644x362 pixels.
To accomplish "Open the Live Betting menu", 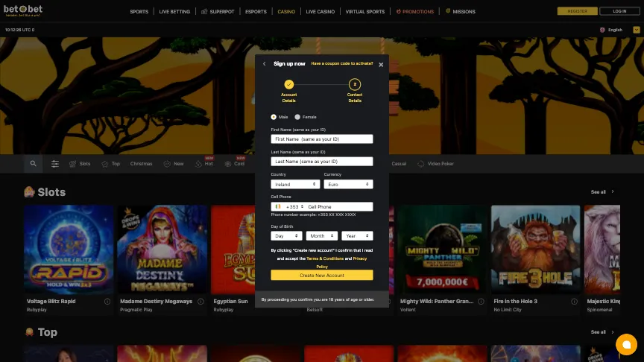I will coord(174,11).
